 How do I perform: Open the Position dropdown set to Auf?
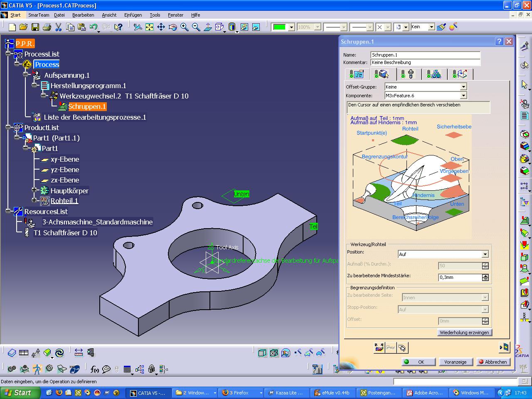(x=485, y=254)
